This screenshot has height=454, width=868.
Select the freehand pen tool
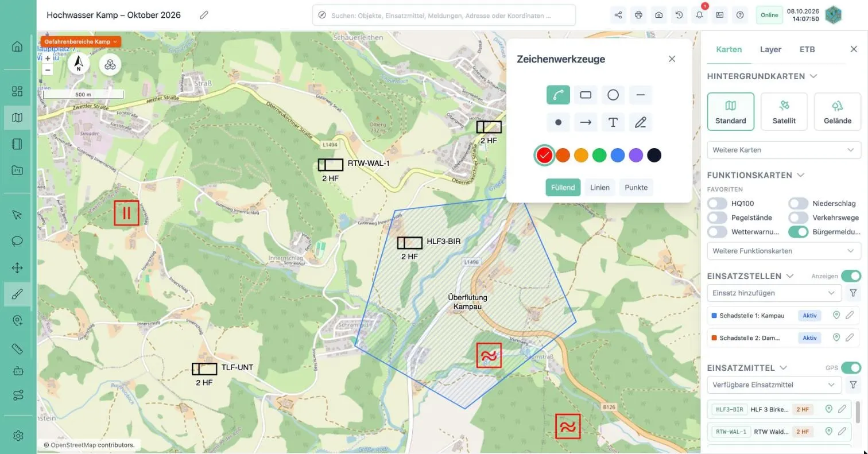(641, 122)
